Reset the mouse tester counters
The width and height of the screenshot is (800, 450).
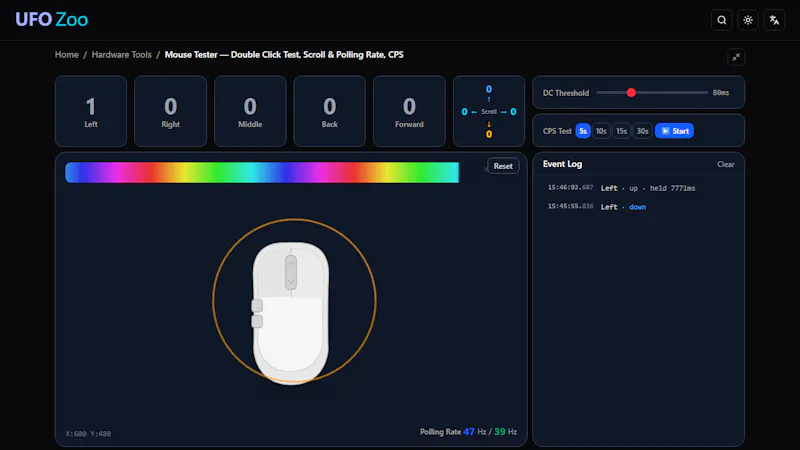point(503,166)
